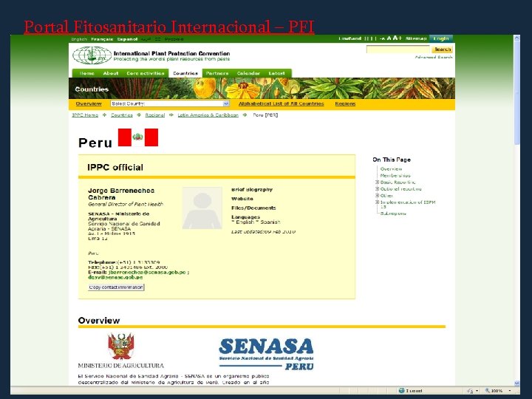Expand the Implementation of ISPM 15 node

click(377, 202)
